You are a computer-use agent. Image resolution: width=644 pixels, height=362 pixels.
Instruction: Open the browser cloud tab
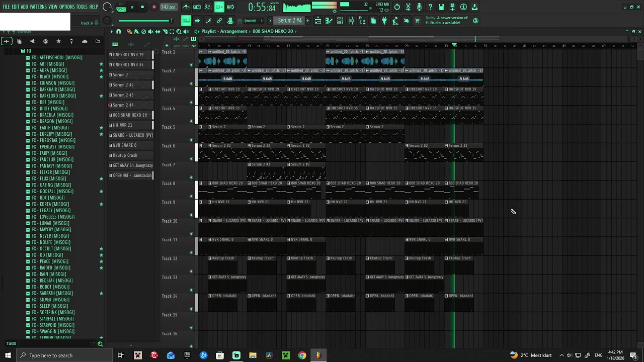[x=85, y=41]
